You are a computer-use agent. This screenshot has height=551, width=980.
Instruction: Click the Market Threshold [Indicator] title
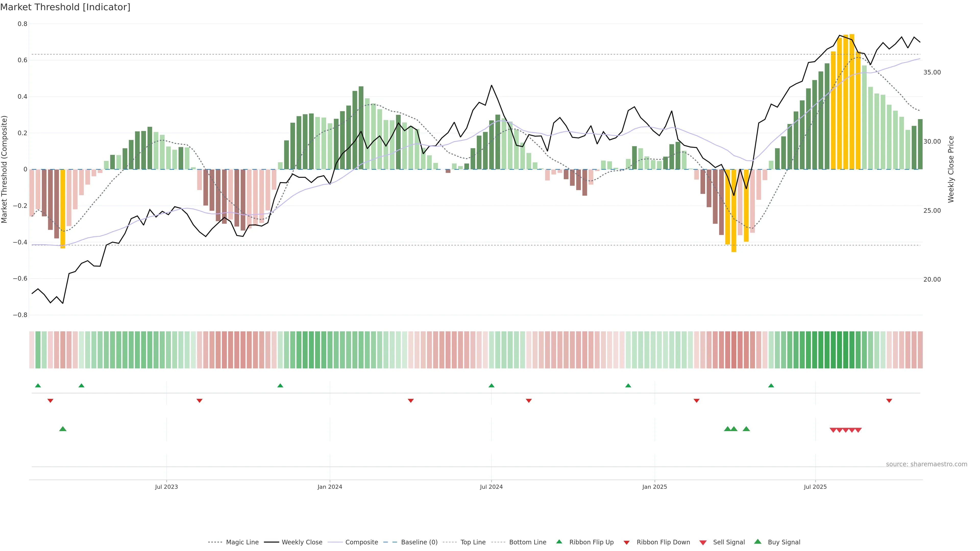[65, 7]
